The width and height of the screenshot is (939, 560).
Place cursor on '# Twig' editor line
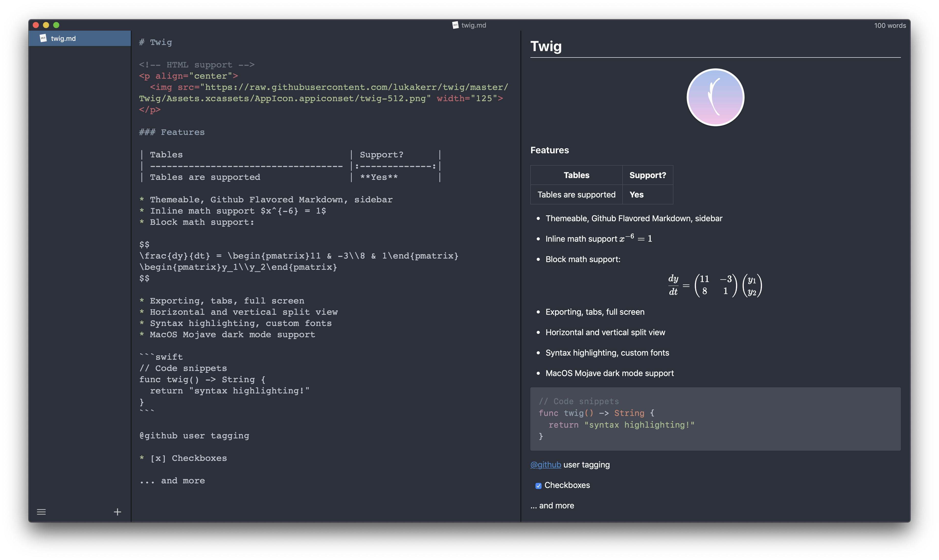[155, 42]
